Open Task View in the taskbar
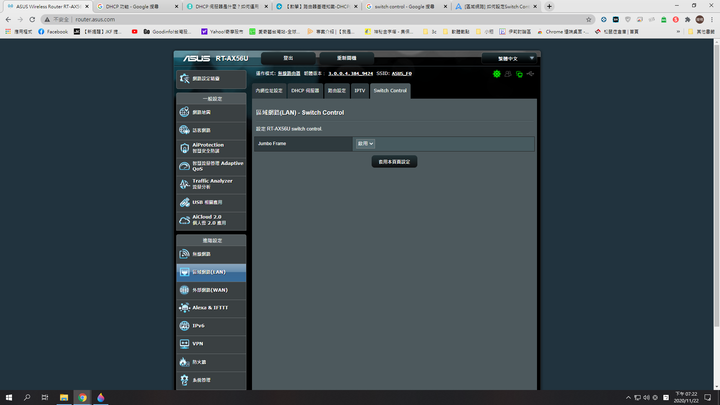The image size is (720, 405). coord(45,397)
